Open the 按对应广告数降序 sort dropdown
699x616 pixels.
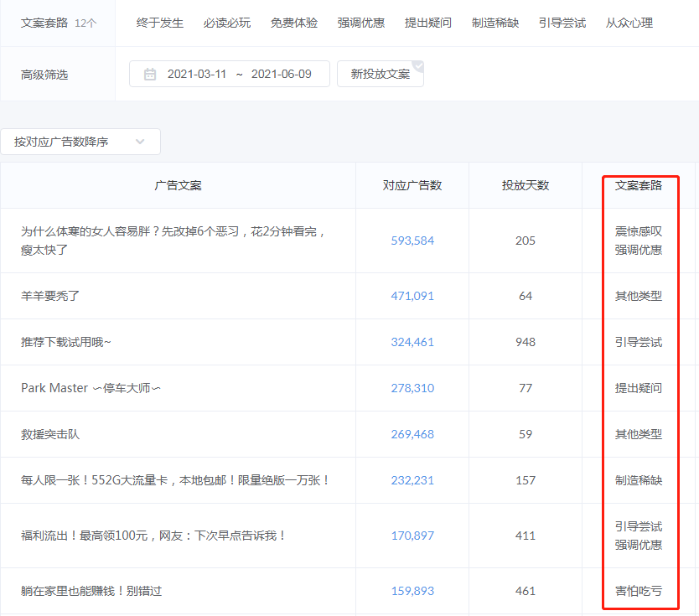coord(80,142)
